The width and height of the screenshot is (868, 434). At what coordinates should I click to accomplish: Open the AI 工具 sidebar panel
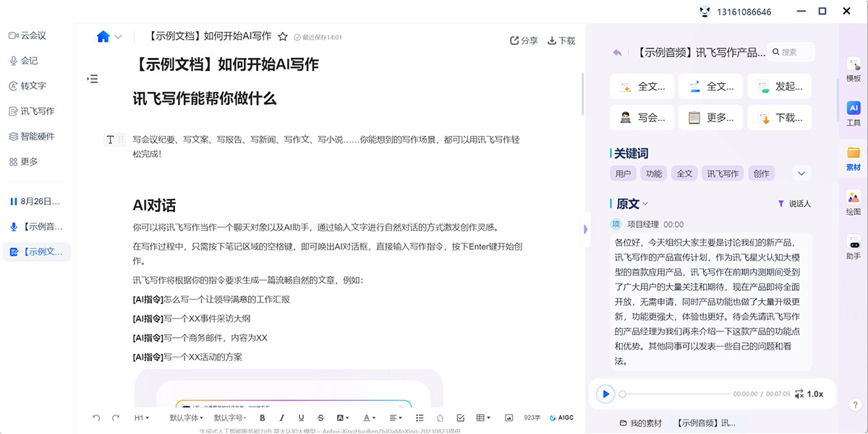point(854,114)
